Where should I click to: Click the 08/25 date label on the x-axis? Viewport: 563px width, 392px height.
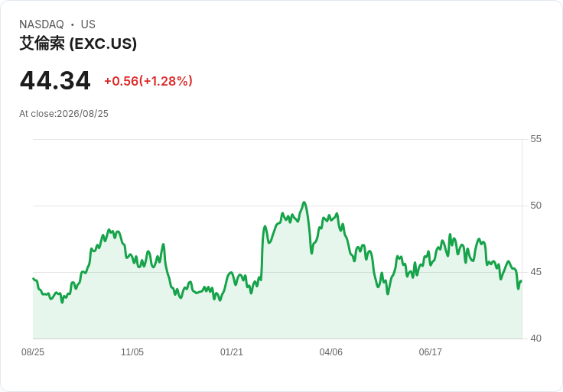[33, 352]
